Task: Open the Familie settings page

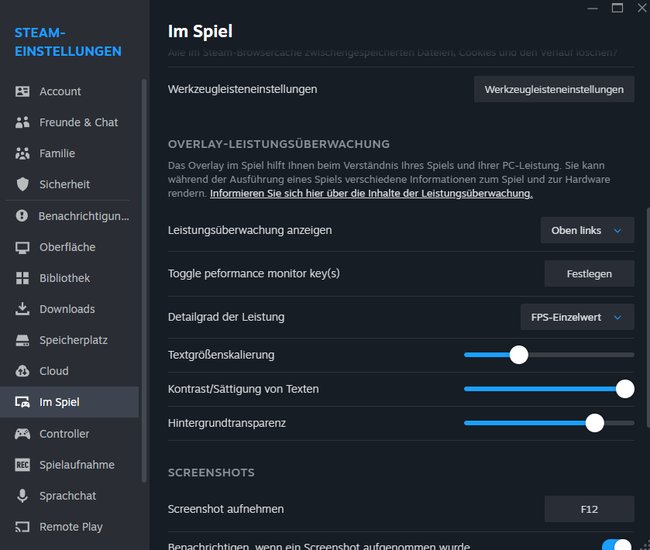Action: (70, 153)
